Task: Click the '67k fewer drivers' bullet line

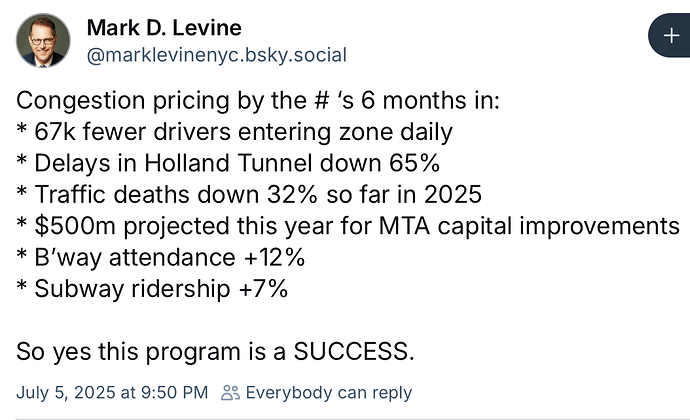Action: tap(235, 132)
